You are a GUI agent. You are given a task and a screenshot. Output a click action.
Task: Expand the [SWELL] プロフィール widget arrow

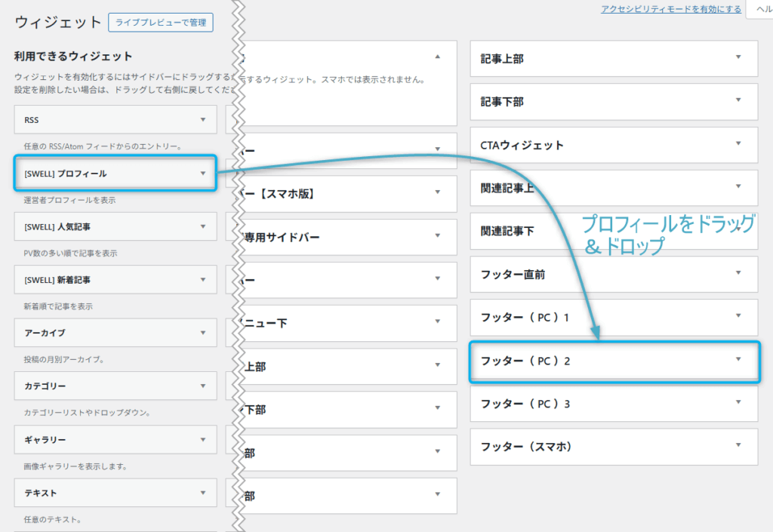203,174
